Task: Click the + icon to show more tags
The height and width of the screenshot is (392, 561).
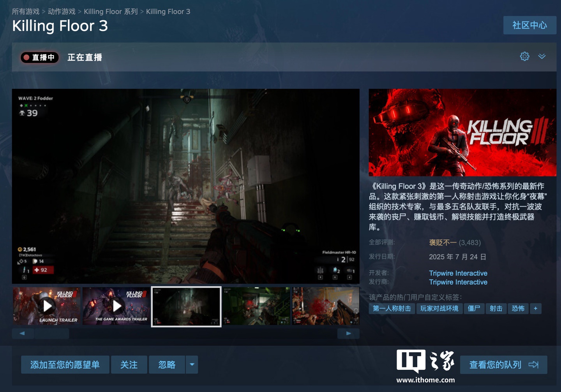Action: (536, 308)
